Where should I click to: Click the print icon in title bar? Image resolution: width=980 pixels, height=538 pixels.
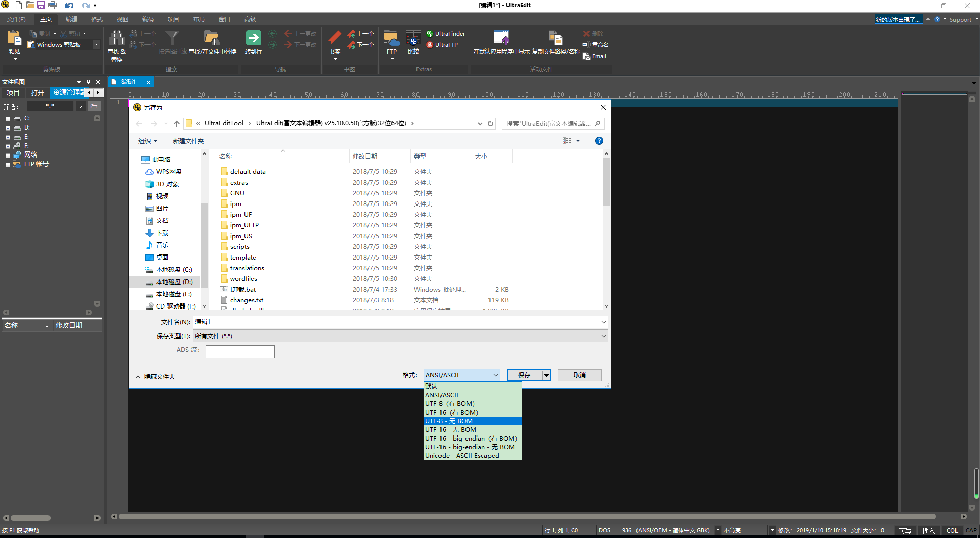click(53, 5)
